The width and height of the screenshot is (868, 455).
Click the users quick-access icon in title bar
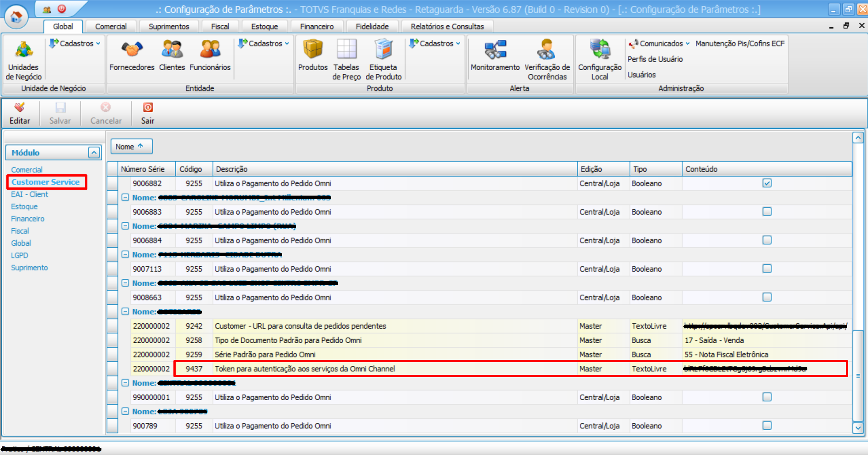pos(47,9)
